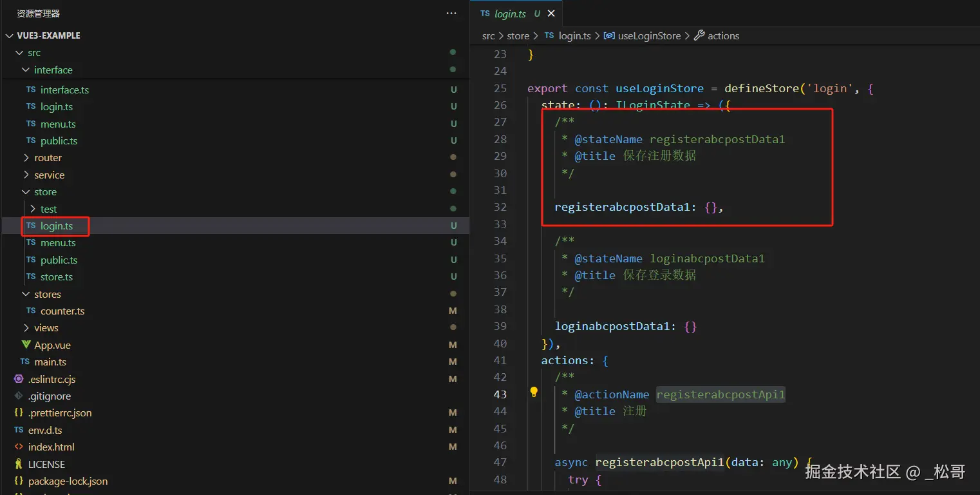
Task: Click the lightbulb quick fix icon
Action: pos(534,392)
